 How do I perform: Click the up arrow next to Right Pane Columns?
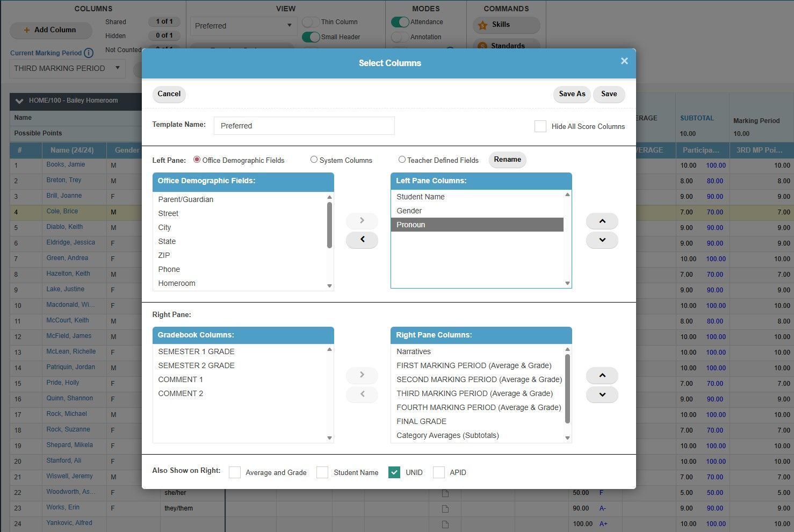(602, 375)
